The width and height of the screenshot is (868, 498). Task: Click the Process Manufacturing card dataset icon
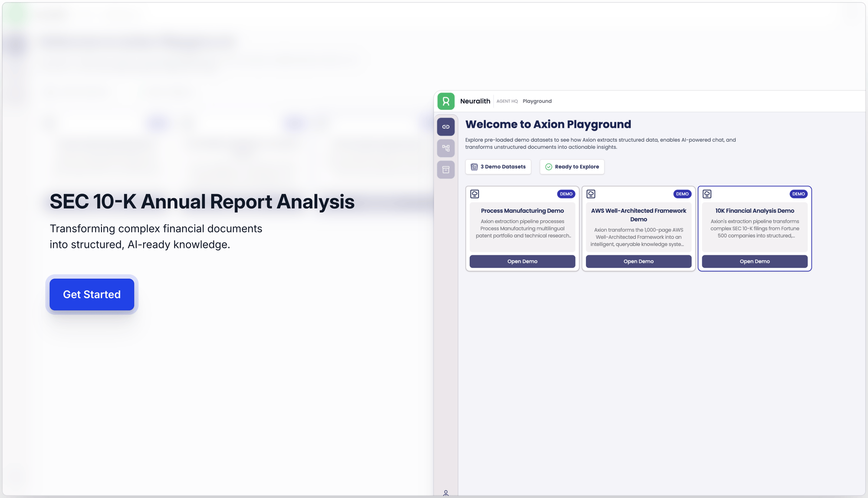(x=474, y=194)
